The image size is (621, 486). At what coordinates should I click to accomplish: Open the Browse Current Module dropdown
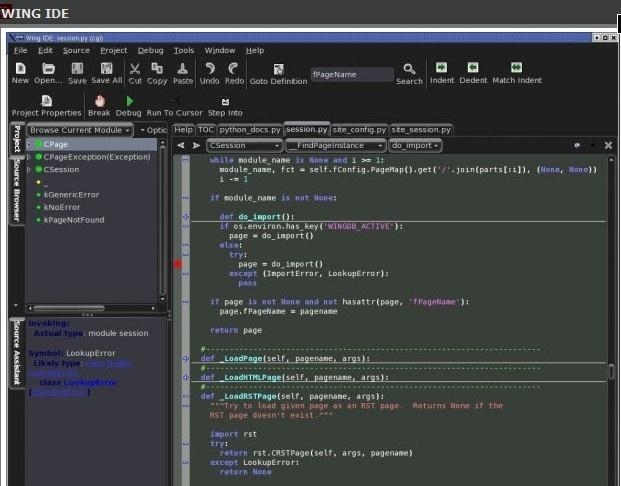pos(79,130)
